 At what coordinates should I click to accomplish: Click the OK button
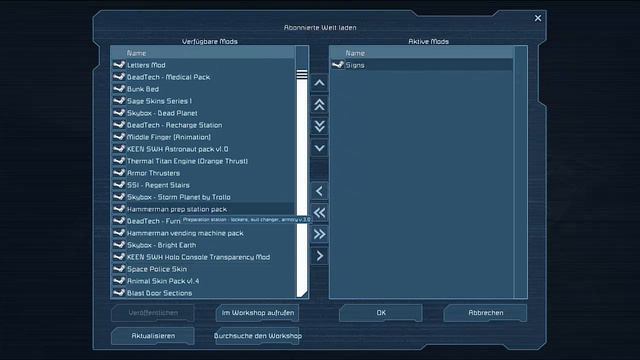(x=381, y=313)
